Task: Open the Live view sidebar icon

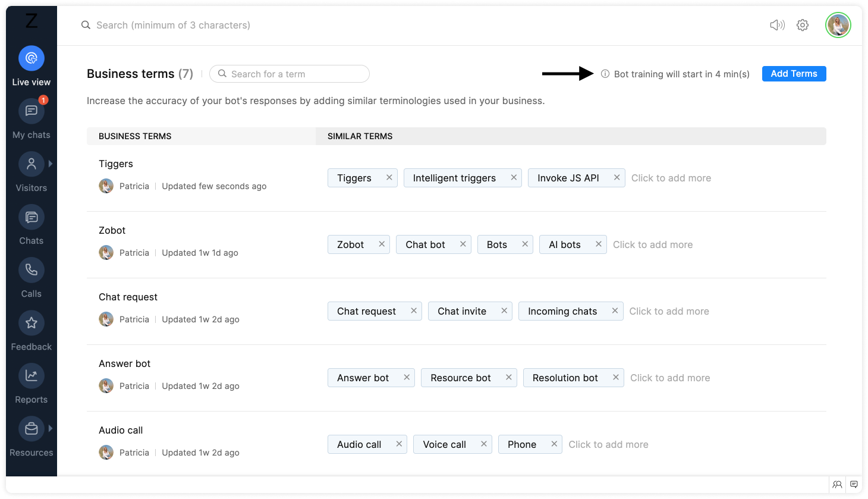Action: (32, 58)
